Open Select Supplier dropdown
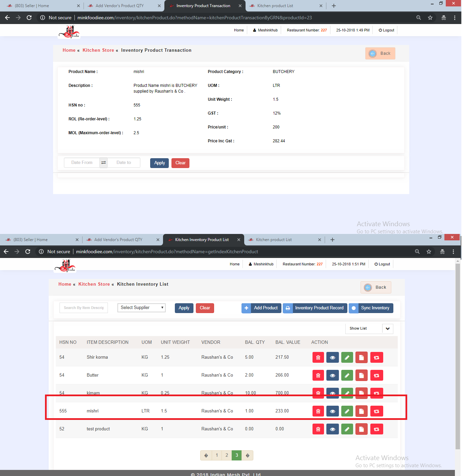This screenshot has height=476, width=462. tap(141, 308)
